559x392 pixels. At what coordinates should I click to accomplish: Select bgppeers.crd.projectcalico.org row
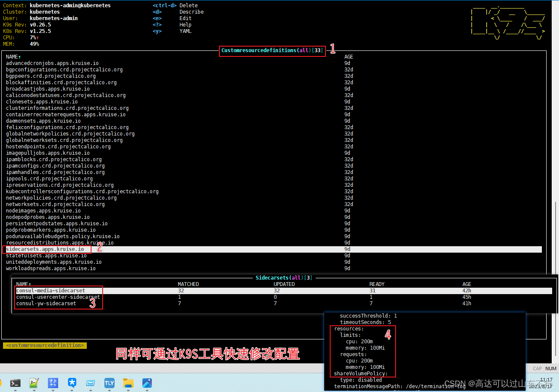[274, 76]
